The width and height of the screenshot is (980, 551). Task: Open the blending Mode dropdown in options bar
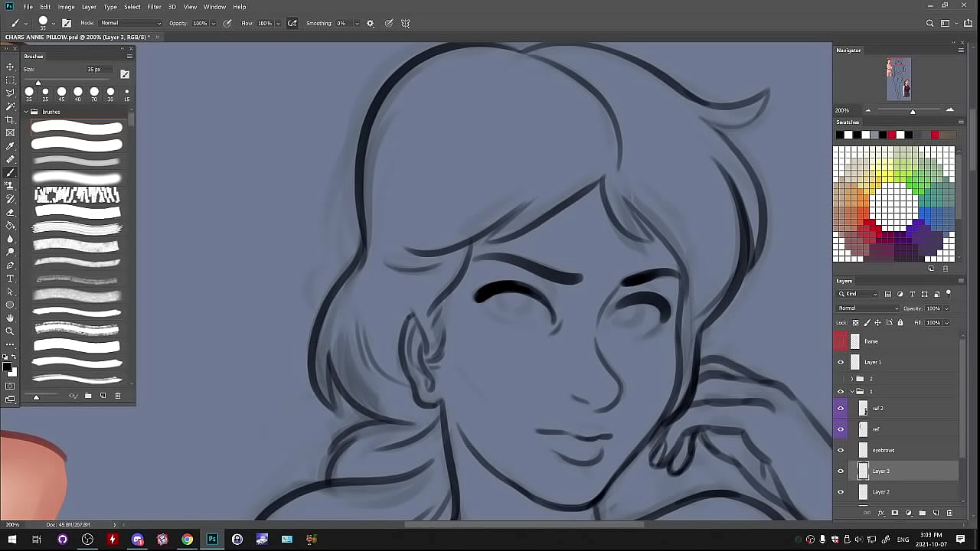[x=130, y=23]
